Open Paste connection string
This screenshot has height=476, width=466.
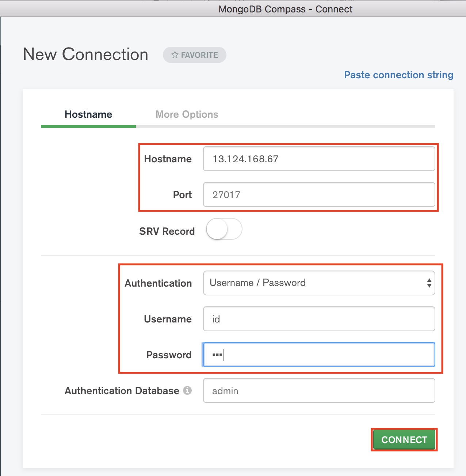point(398,75)
